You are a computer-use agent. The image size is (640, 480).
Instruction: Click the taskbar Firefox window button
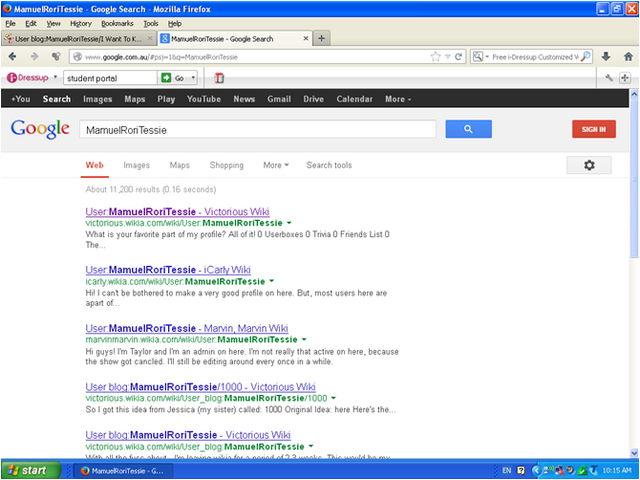(123, 471)
